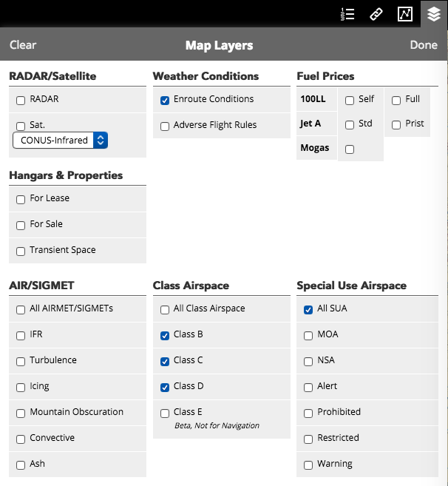Uncheck Enroute Conditions
This screenshot has height=486, width=448.
pyautogui.click(x=165, y=100)
